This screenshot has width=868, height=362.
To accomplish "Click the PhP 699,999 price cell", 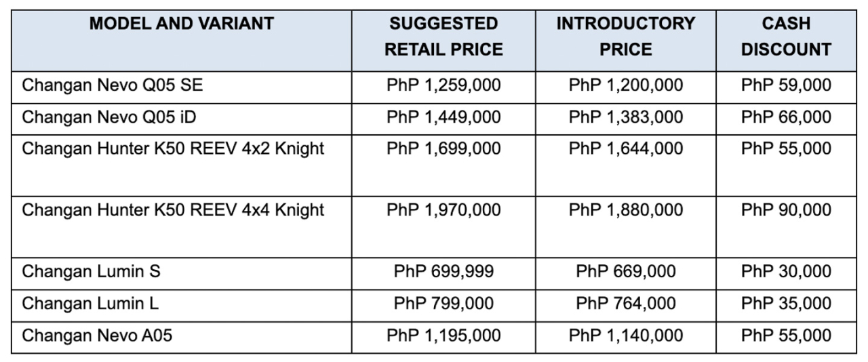I will (x=443, y=272).
